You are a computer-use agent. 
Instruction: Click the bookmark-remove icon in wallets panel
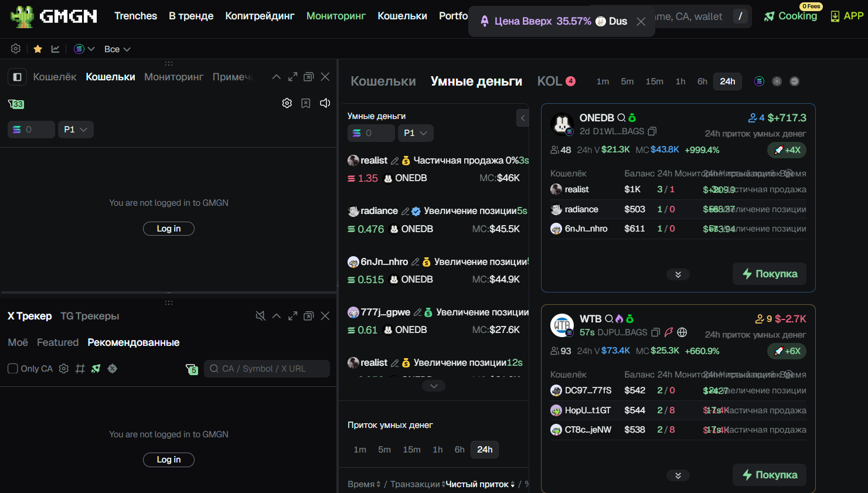(x=306, y=103)
